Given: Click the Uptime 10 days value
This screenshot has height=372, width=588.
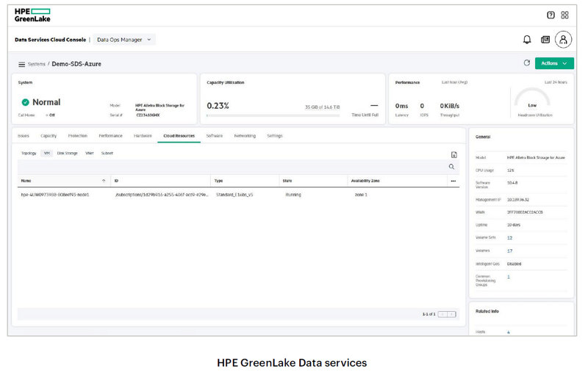Looking at the screenshot, I should [514, 225].
